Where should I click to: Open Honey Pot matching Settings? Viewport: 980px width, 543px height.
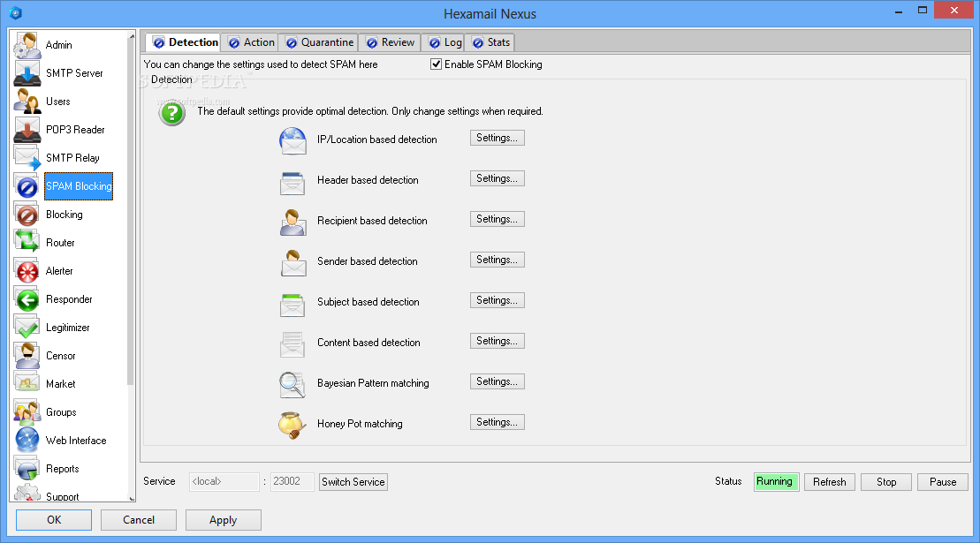[x=497, y=422]
